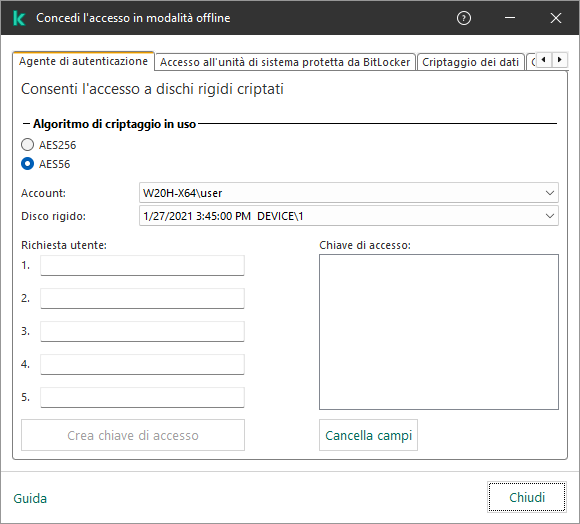The height and width of the screenshot is (524, 580).
Task: Click the Kaspersky logo in title bar
Action: coord(19,18)
